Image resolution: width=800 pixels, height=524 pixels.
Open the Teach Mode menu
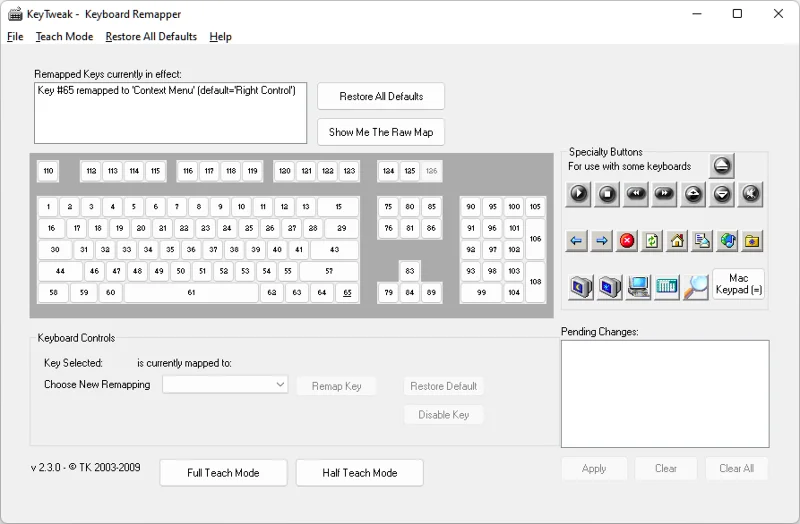tap(64, 37)
